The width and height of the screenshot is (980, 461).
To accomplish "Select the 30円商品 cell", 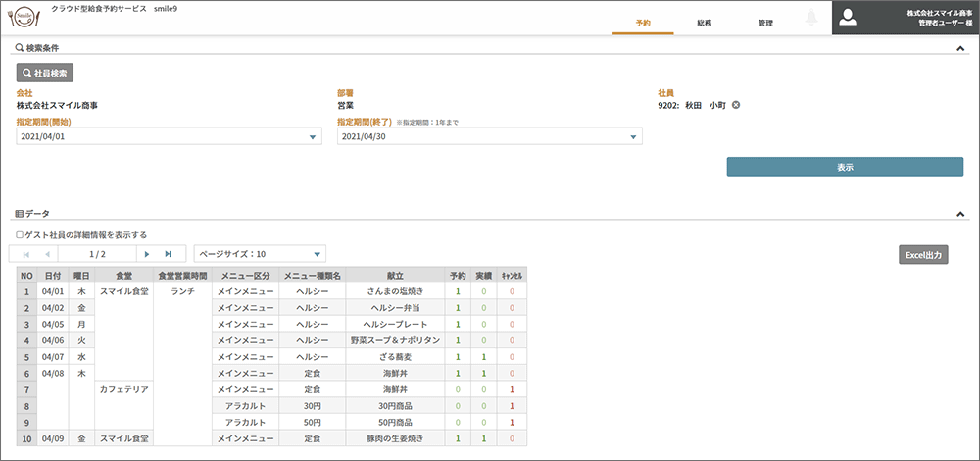I will click(395, 405).
